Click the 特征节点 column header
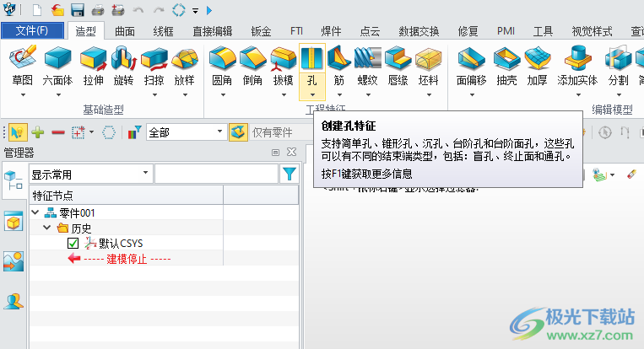The width and height of the screenshot is (644, 349). [126, 196]
